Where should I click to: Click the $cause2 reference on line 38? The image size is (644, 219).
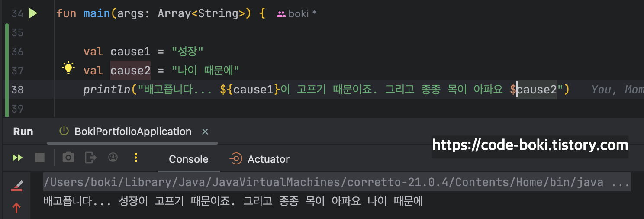pos(534,90)
